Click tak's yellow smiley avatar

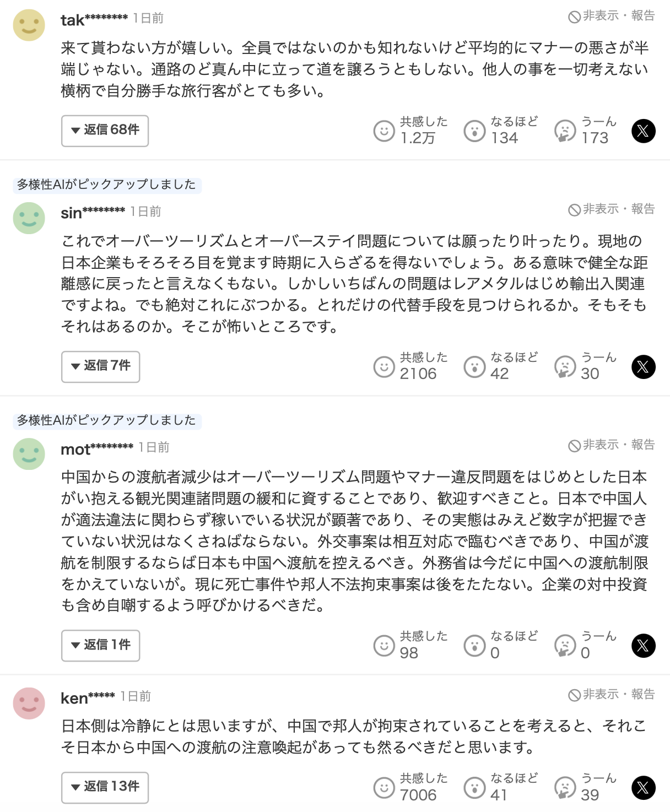[x=29, y=25]
